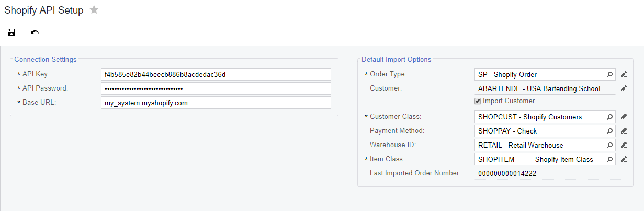This screenshot has height=211, width=644.
Task: Click the Base URL text box
Action: [x=216, y=103]
